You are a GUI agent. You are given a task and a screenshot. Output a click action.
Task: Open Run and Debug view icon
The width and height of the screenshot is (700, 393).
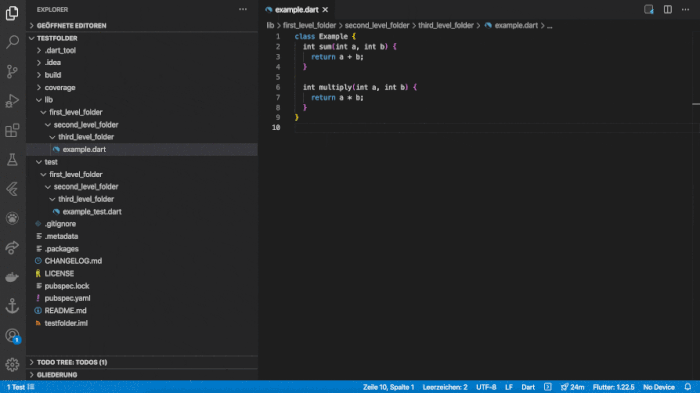coord(12,101)
